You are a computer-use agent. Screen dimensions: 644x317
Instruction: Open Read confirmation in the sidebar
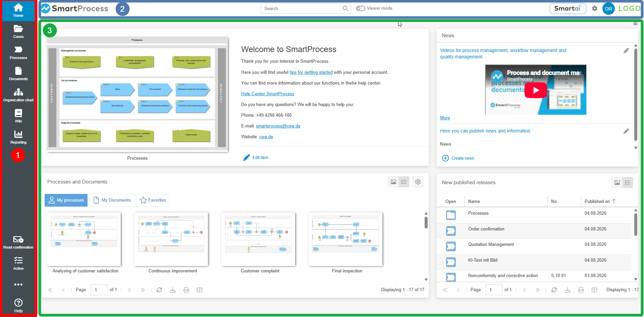point(18,243)
